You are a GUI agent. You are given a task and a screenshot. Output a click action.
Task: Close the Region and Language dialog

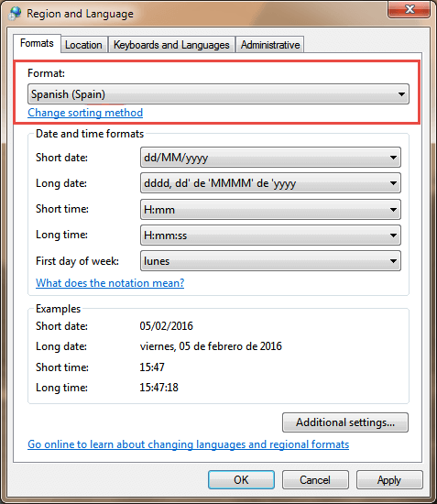click(x=409, y=9)
